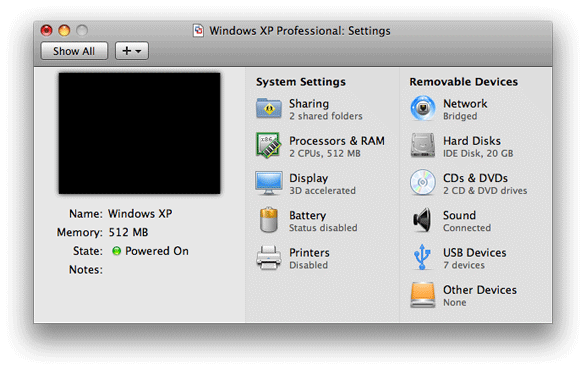
Task: Click the black VM screen thumbnail
Action: [x=139, y=133]
